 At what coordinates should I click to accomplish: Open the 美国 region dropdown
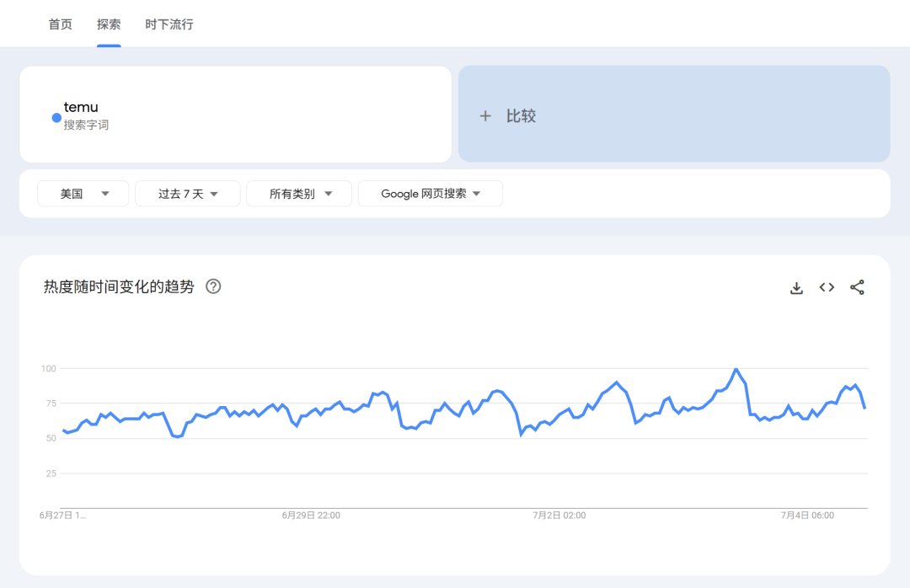pos(83,193)
